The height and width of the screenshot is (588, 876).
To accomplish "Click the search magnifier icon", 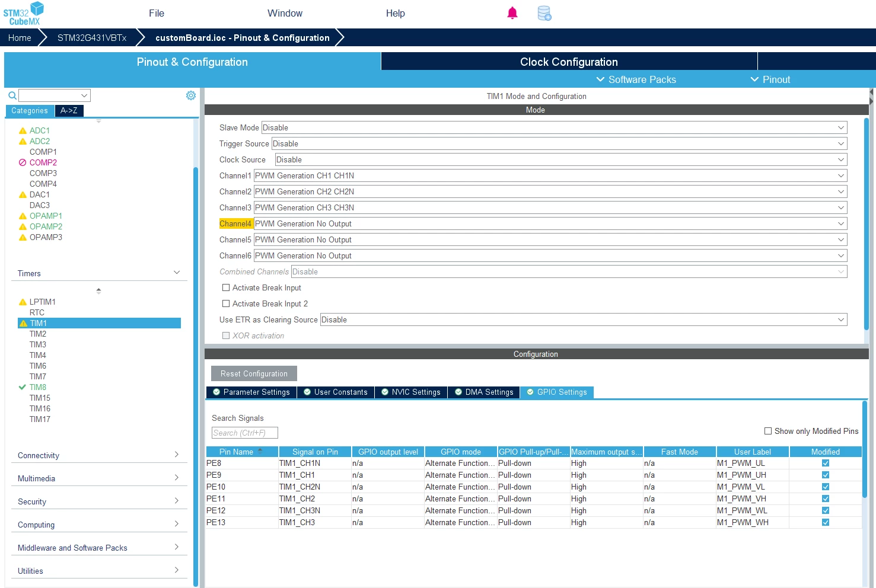I will 12,95.
